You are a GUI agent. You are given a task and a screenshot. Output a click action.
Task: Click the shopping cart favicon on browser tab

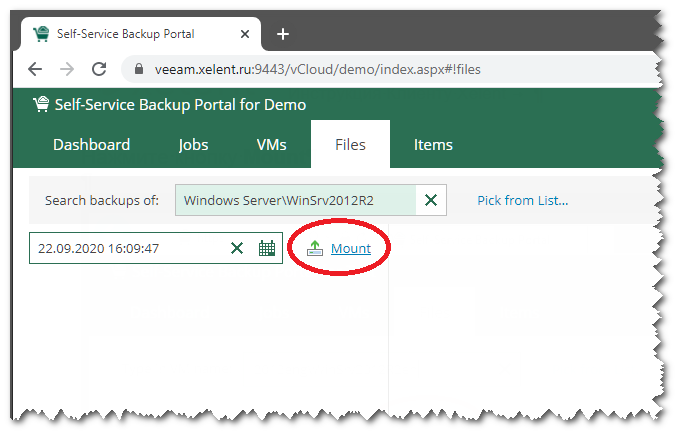pos(42,34)
